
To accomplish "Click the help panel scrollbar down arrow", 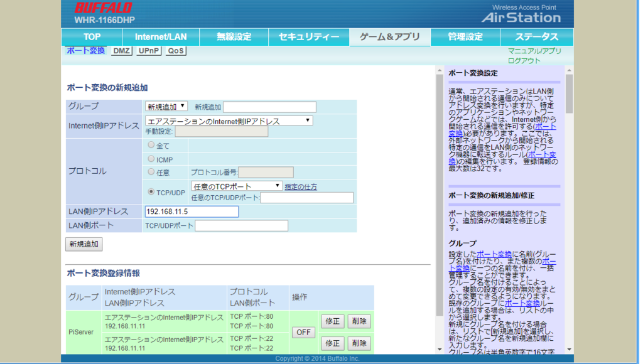I will click(569, 350).
